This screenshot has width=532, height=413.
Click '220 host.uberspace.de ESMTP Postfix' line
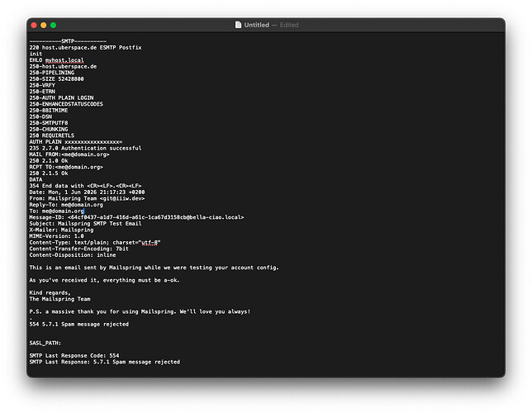pos(86,48)
